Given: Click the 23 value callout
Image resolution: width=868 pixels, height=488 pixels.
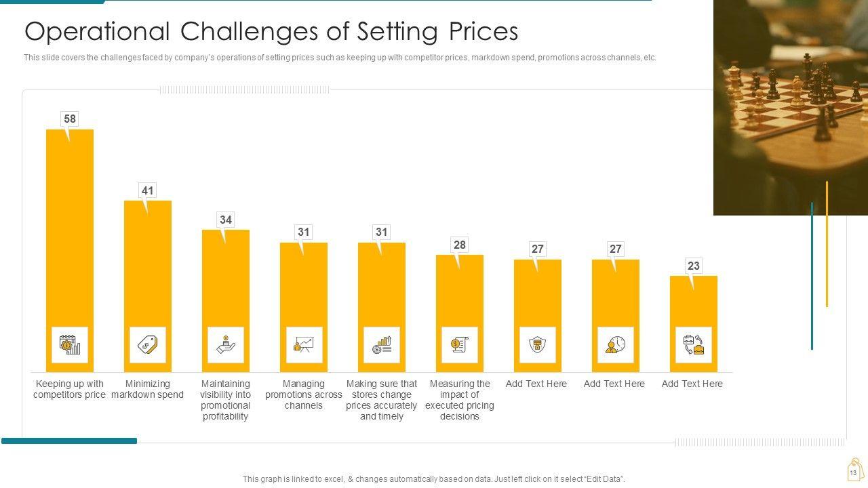Looking at the screenshot, I should click(x=694, y=266).
